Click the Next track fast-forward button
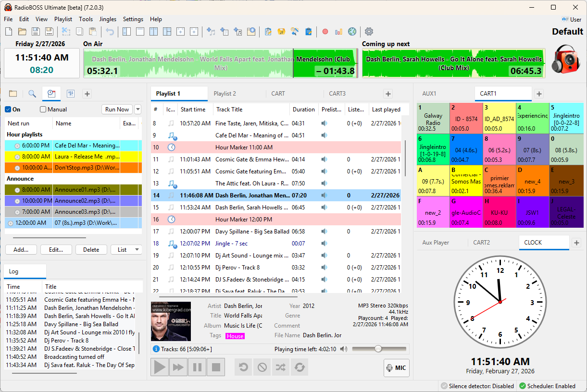587x392 pixels. (178, 367)
